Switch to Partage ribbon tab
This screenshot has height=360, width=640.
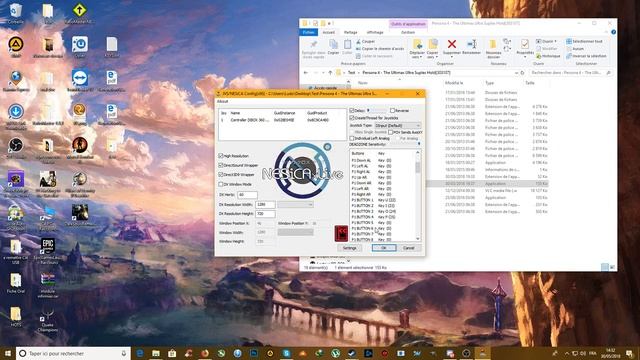[350, 32]
